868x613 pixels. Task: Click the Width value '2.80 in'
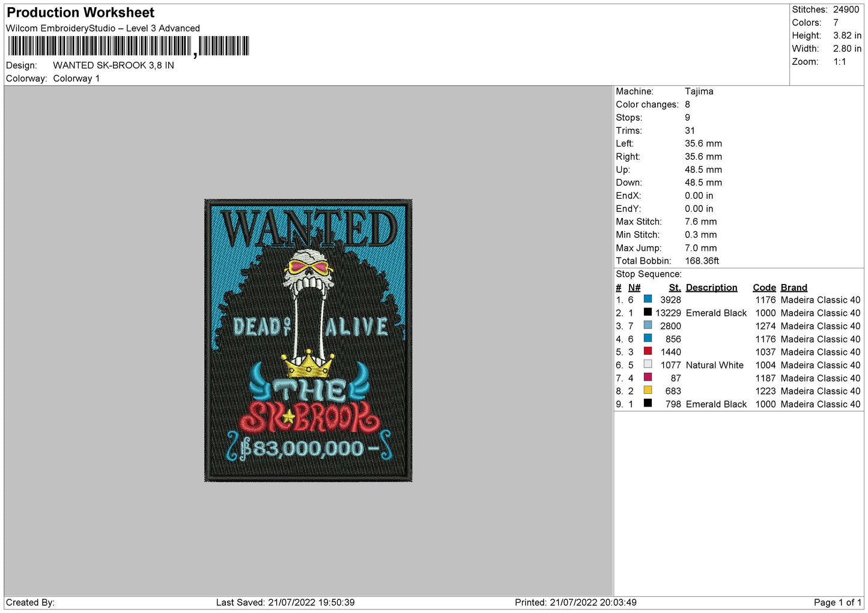pos(847,49)
